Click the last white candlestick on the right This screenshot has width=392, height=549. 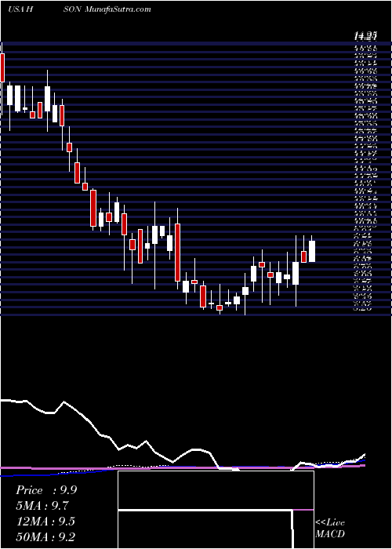312,251
